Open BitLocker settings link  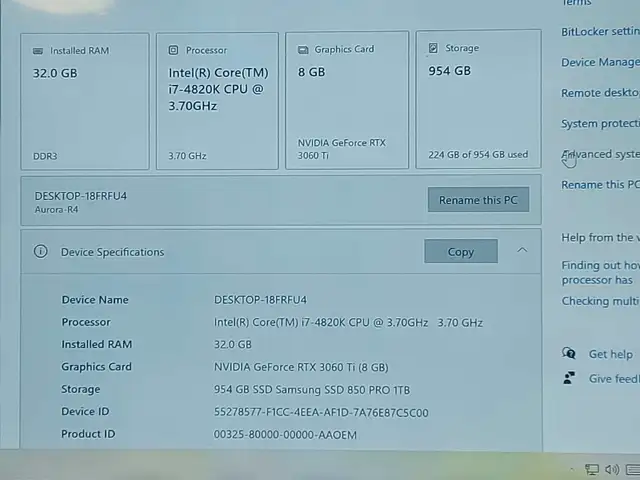click(x=600, y=32)
